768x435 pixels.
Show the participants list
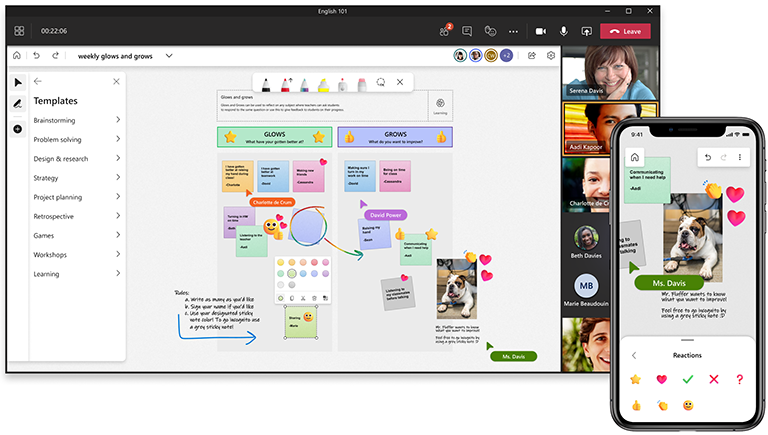[x=444, y=31]
